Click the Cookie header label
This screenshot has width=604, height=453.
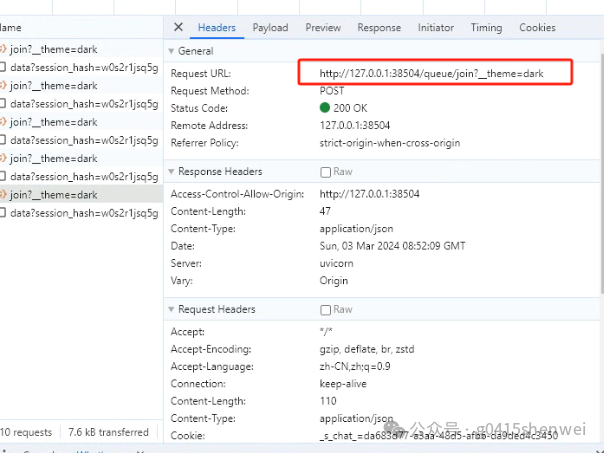[x=188, y=436]
